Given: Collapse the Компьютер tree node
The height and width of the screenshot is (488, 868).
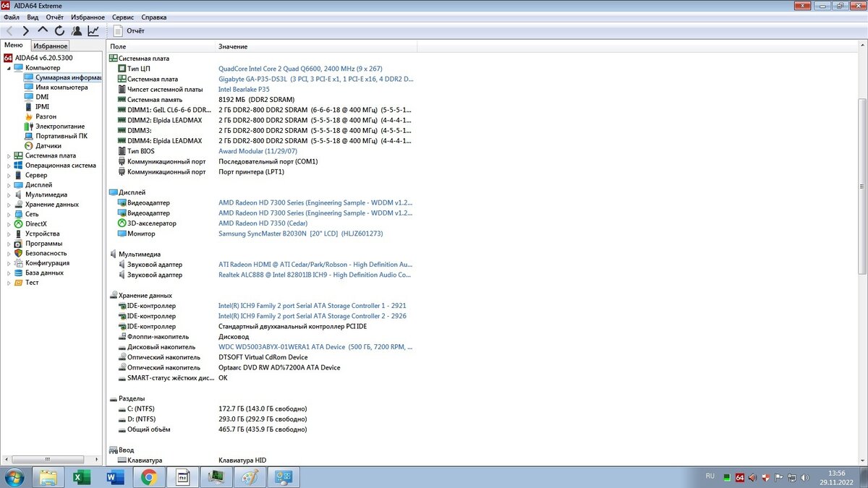Looking at the screenshot, I should point(9,67).
